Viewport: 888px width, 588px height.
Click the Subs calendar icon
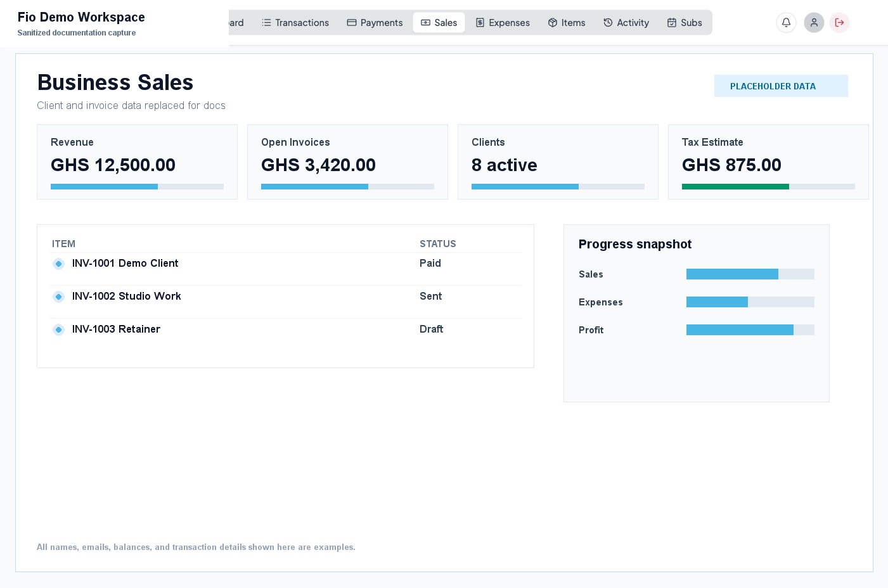coord(672,23)
